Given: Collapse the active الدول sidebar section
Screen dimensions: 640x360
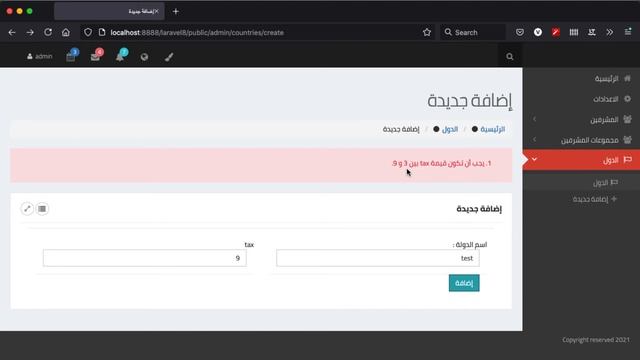Looking at the screenshot, I should click(581, 160).
